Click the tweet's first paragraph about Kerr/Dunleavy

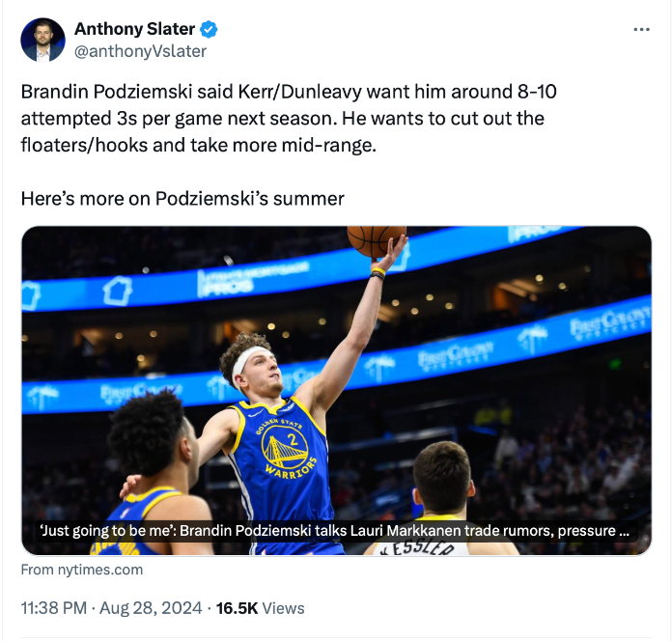pyautogui.click(x=288, y=93)
